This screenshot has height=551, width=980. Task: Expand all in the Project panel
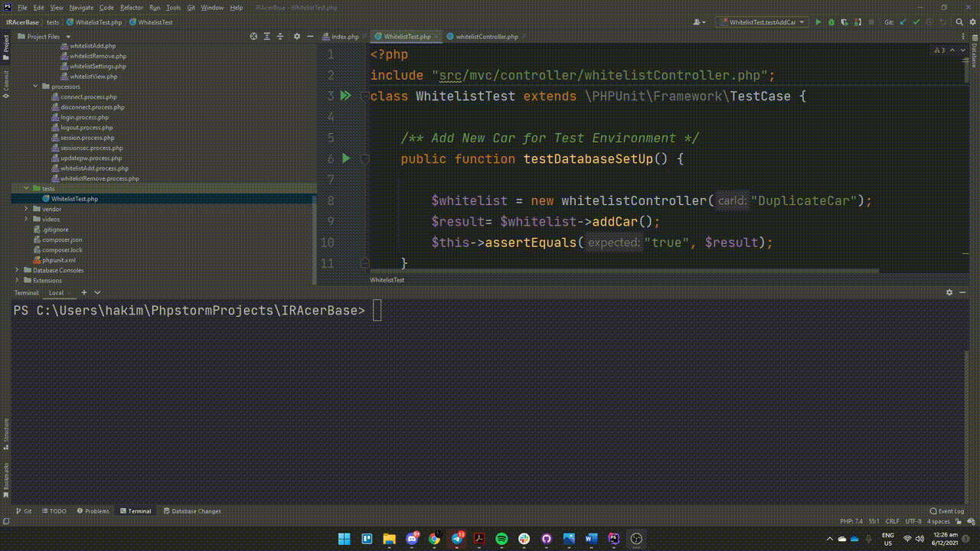pos(268,36)
